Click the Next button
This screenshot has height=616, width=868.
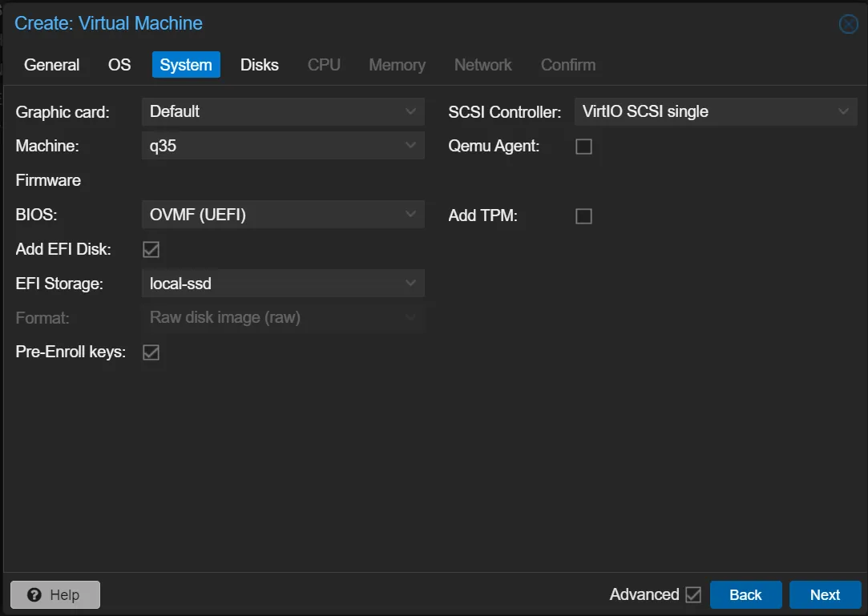click(825, 594)
